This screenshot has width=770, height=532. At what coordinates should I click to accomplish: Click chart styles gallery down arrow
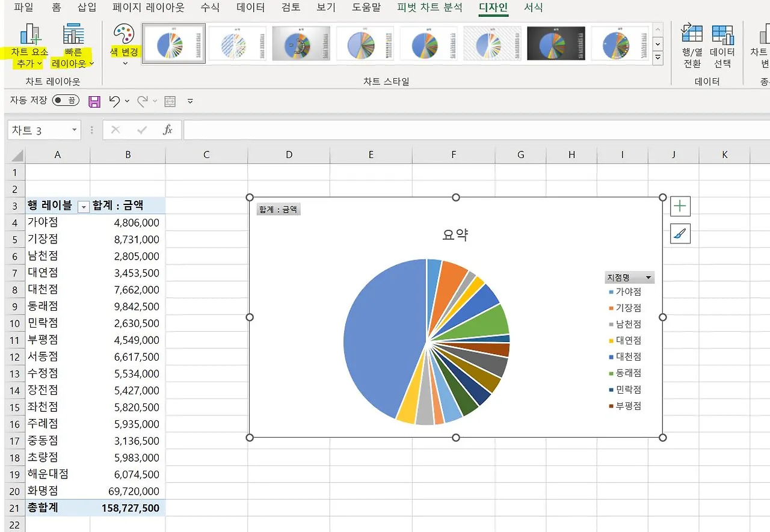658,44
